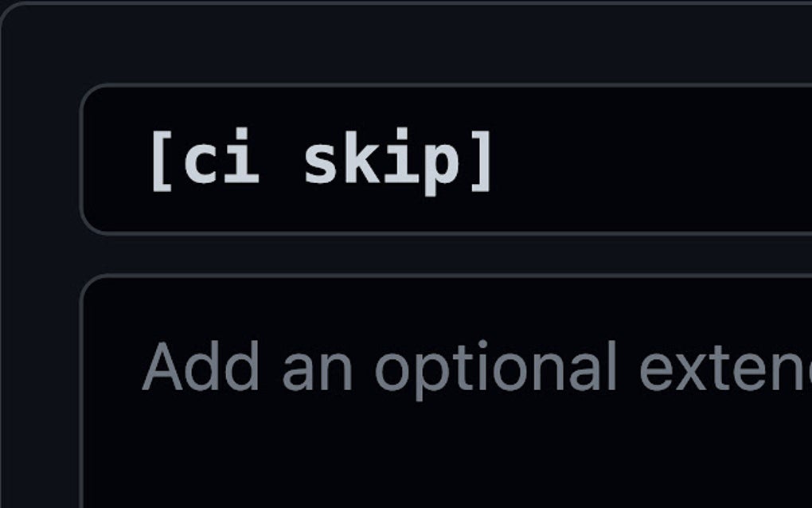The width and height of the screenshot is (812, 508).
Task: Click the word "skip" in the summary field
Action: pyautogui.click(x=382, y=162)
